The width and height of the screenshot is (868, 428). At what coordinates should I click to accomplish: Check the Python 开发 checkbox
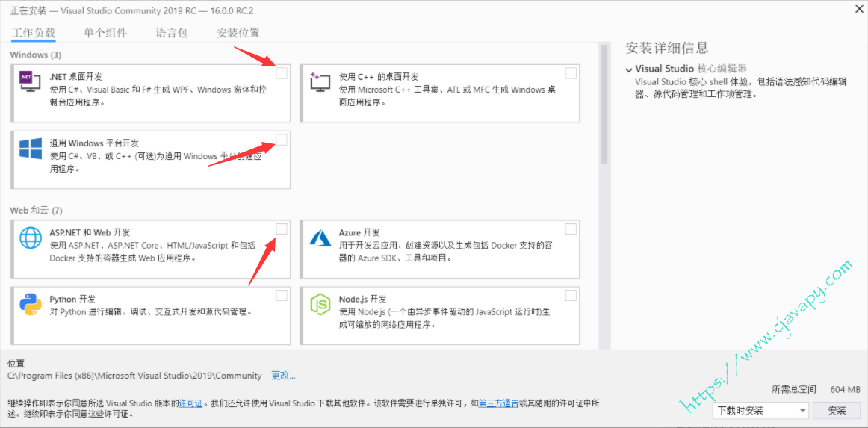[x=281, y=295]
